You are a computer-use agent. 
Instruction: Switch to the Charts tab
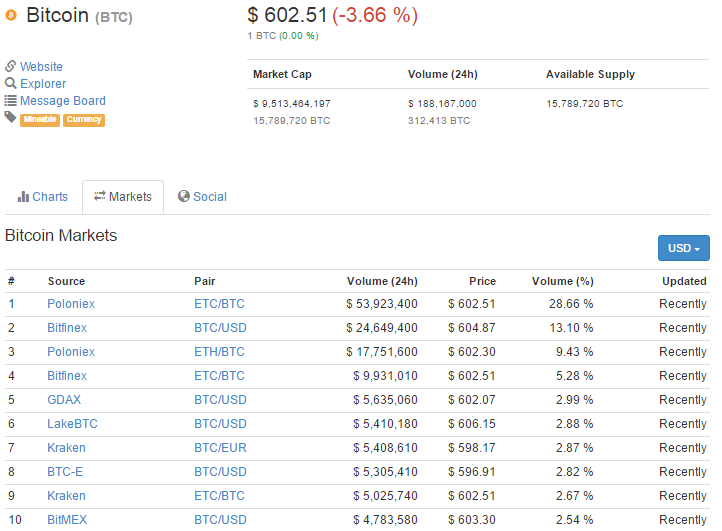point(43,197)
